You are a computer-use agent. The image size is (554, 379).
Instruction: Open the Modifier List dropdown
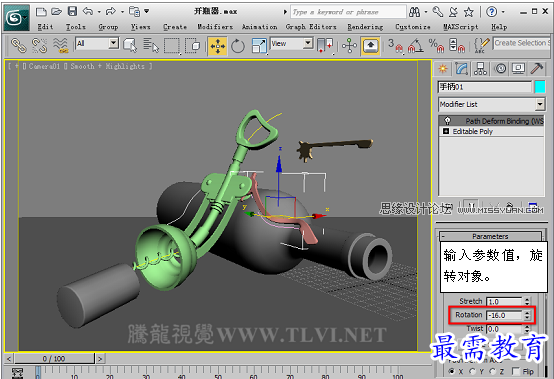[491, 104]
